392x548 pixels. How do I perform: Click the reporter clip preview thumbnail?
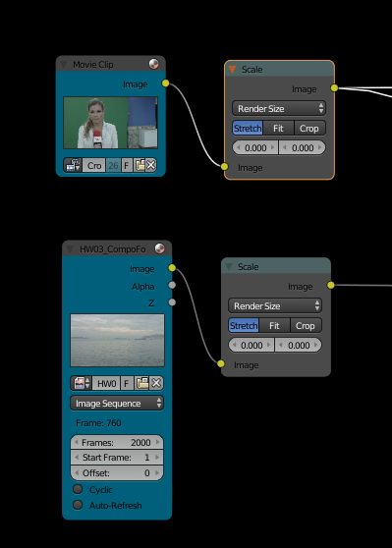coord(110,123)
